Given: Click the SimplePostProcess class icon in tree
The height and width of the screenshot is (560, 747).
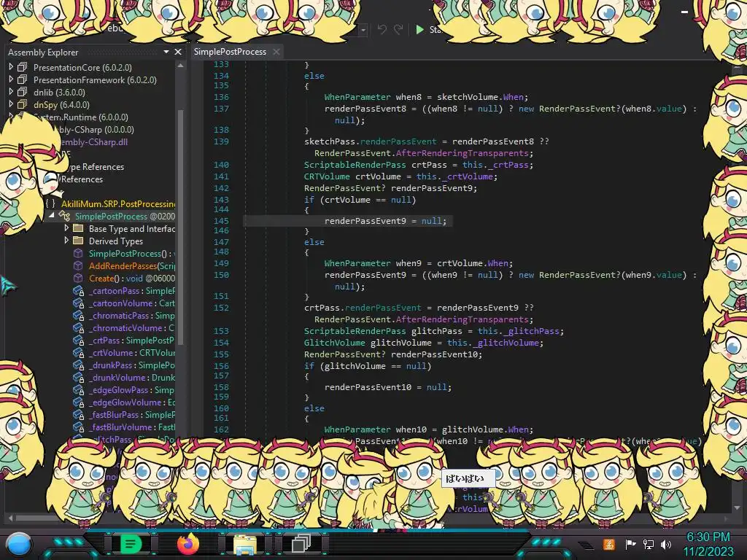Looking at the screenshot, I should point(65,216).
